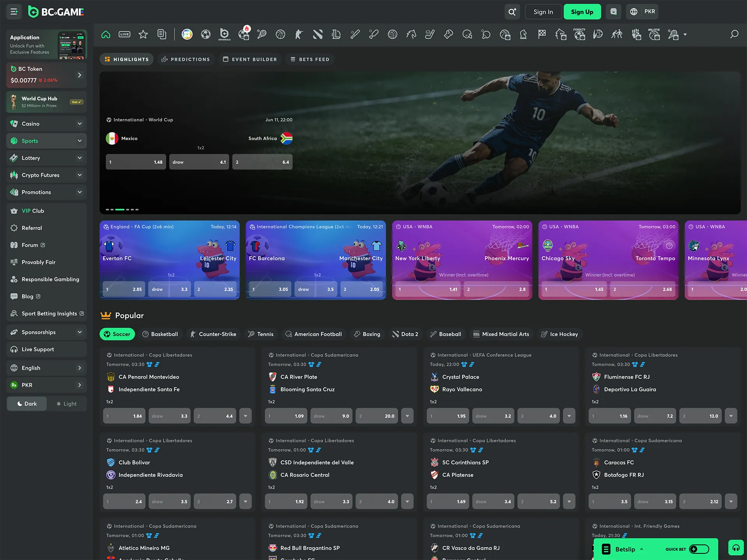Expand the Promotions sidebar menu
Screen dimensions: 747x560
(x=46, y=192)
